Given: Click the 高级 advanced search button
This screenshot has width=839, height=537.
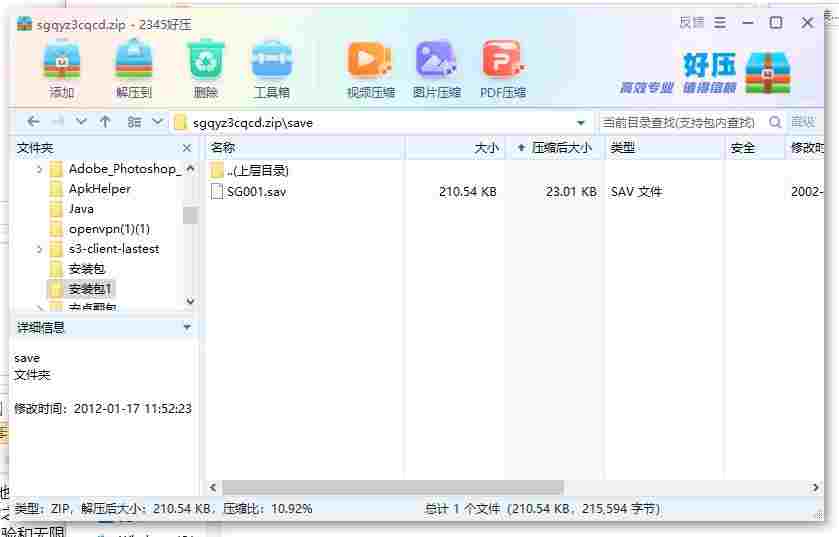Looking at the screenshot, I should pyautogui.click(x=803, y=122).
